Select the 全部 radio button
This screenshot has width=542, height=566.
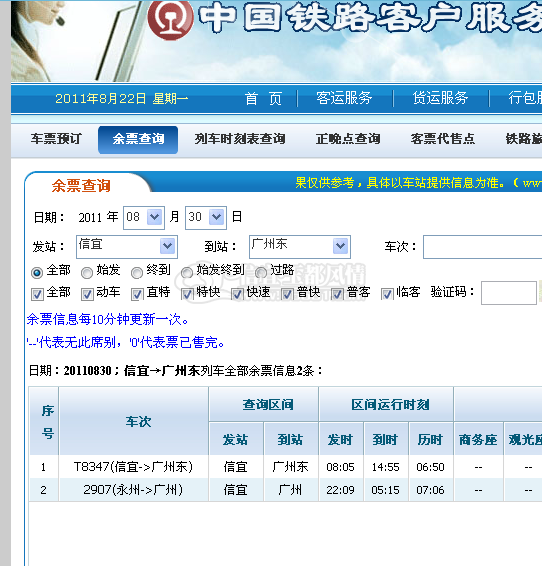click(x=37, y=273)
